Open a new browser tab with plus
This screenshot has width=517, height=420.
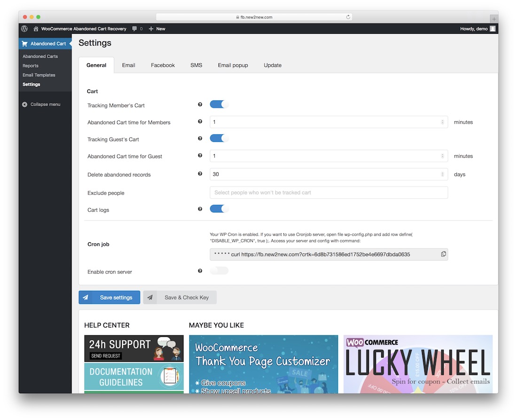(x=494, y=19)
